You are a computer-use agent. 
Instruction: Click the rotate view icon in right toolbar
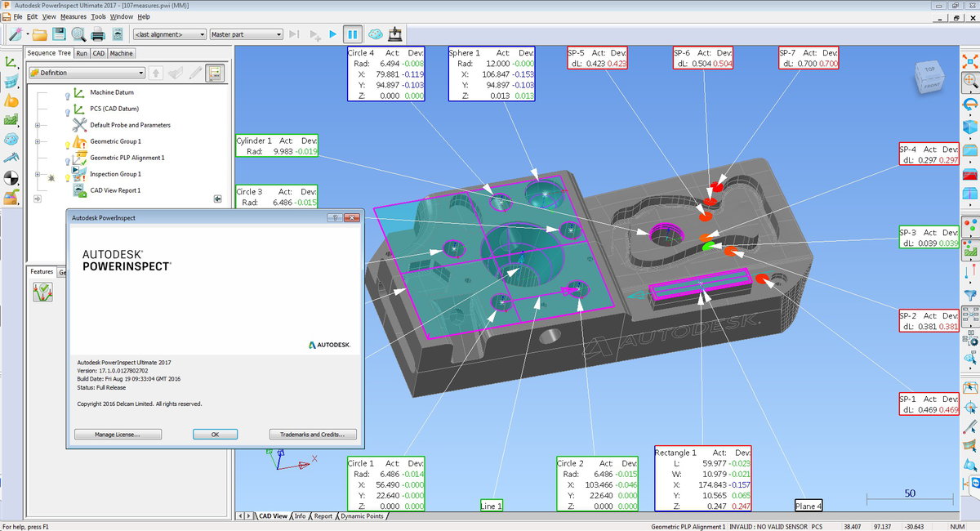click(x=970, y=104)
